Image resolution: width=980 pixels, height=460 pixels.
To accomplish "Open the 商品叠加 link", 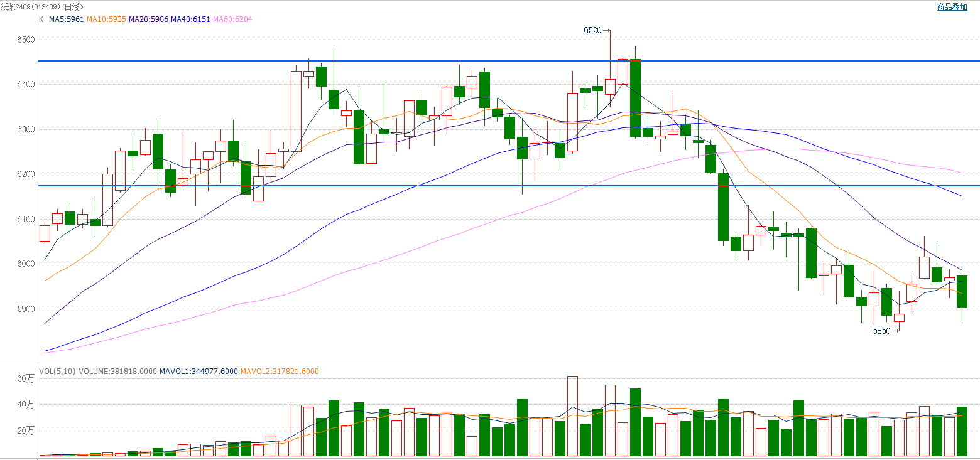I will click(x=952, y=7).
